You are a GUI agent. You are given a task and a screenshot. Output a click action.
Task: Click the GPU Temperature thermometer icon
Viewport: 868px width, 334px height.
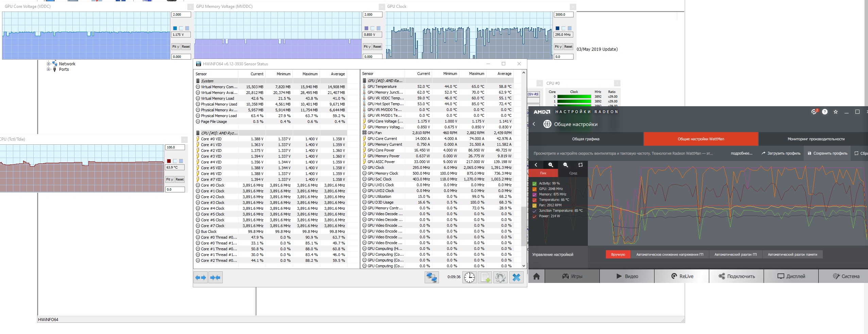364,86
